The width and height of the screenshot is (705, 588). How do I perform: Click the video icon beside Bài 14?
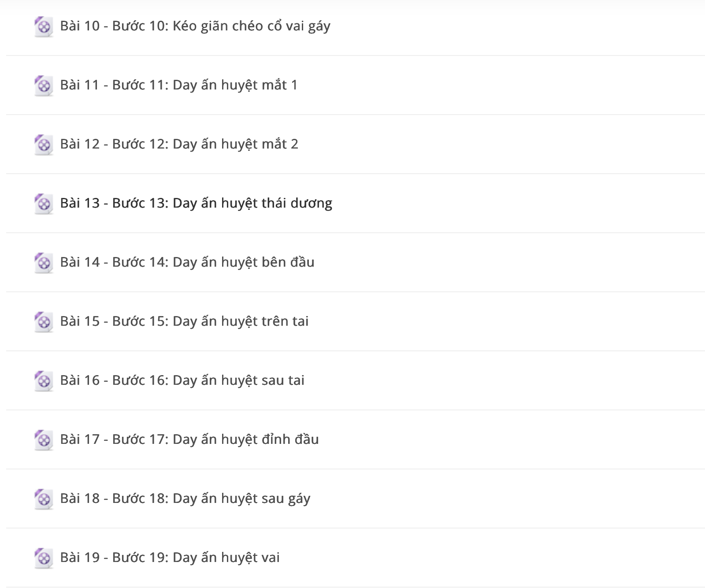click(44, 263)
